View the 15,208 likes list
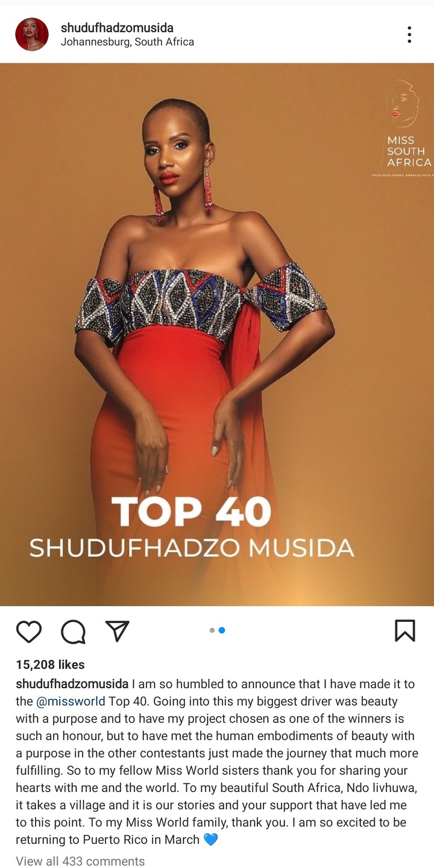434x868 pixels. [50, 665]
